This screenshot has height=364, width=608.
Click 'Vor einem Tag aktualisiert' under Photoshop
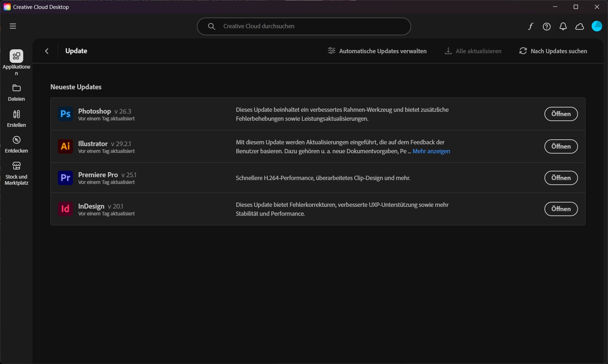[x=106, y=119]
